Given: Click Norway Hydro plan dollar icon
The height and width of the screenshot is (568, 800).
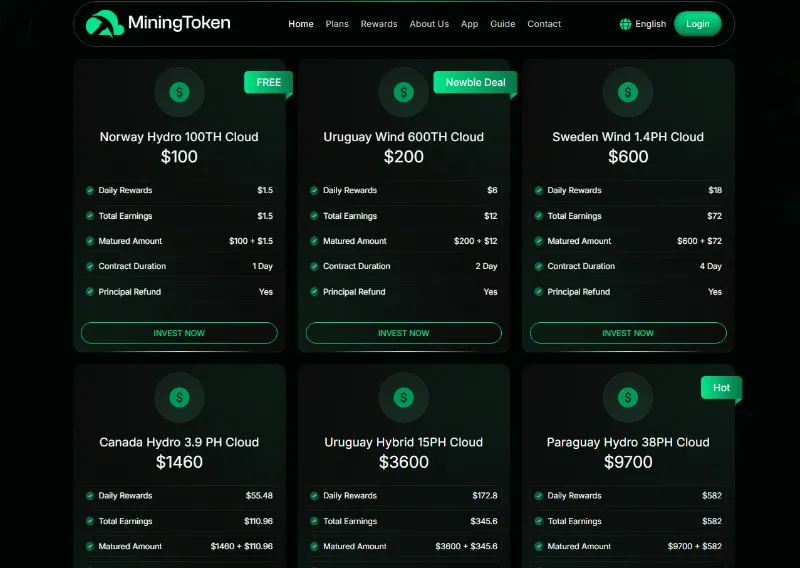Looking at the screenshot, I should point(179,93).
